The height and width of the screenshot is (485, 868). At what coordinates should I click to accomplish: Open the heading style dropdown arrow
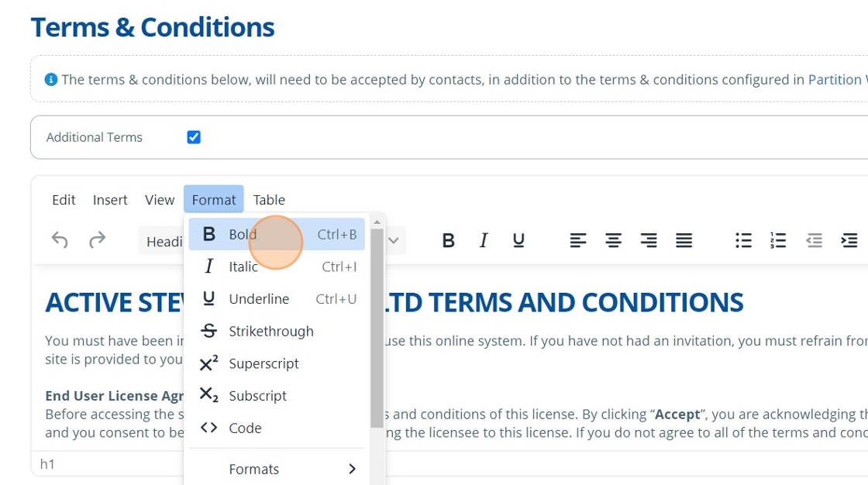click(394, 241)
